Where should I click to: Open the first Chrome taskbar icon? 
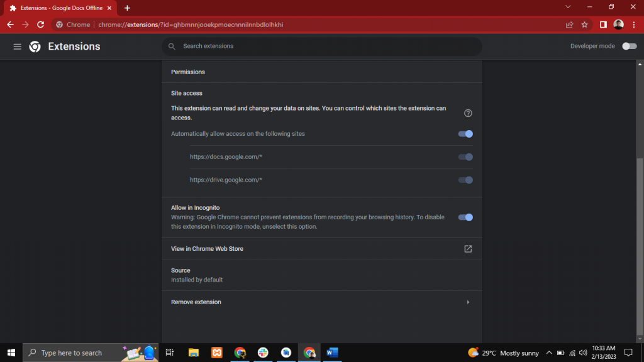coord(240,353)
